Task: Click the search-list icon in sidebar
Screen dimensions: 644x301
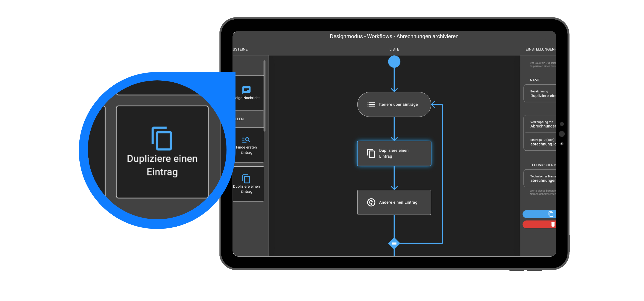Action: (246, 140)
